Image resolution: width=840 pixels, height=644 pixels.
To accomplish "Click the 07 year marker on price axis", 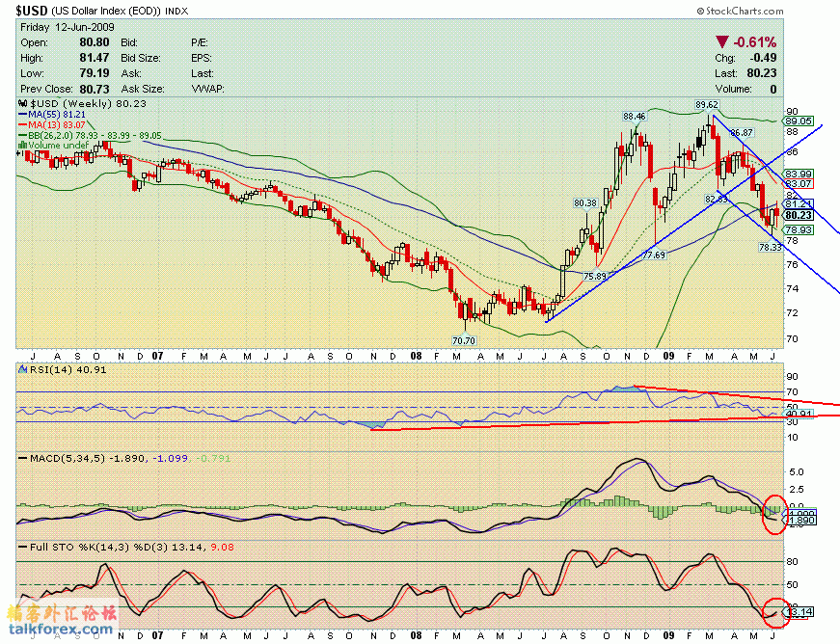I will tap(157, 356).
